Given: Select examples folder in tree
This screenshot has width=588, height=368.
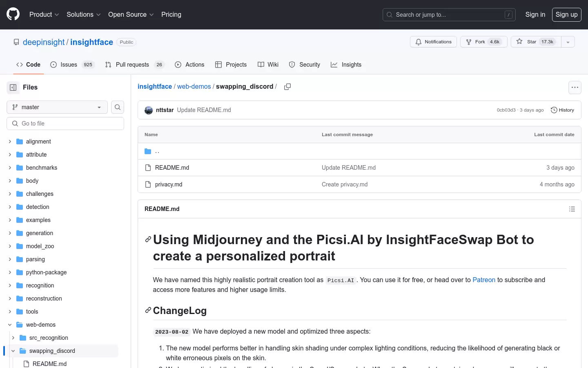Looking at the screenshot, I should tap(38, 220).
